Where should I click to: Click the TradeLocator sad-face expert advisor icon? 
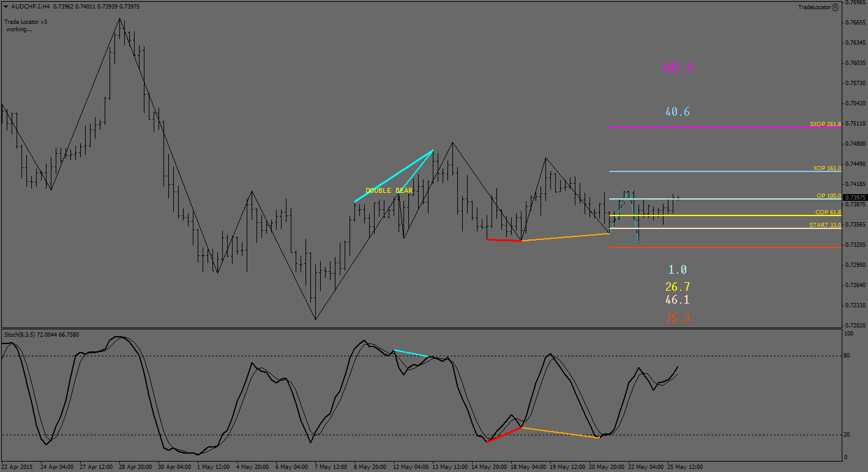click(837, 7)
